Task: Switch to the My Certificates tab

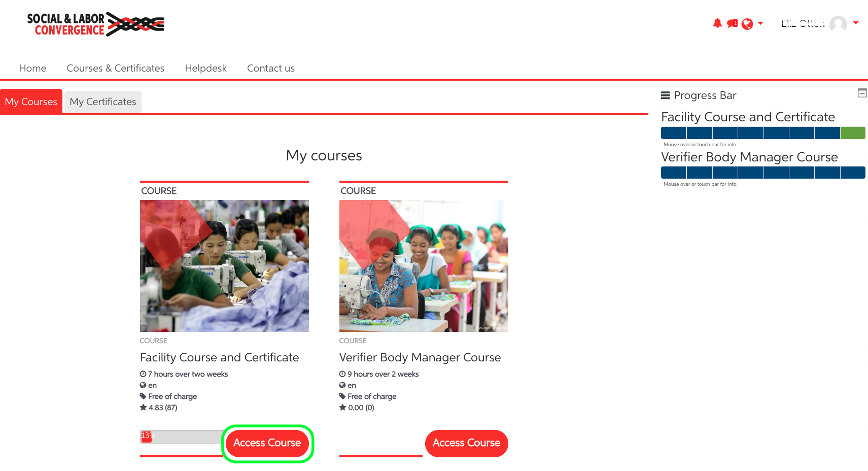Action: click(102, 102)
